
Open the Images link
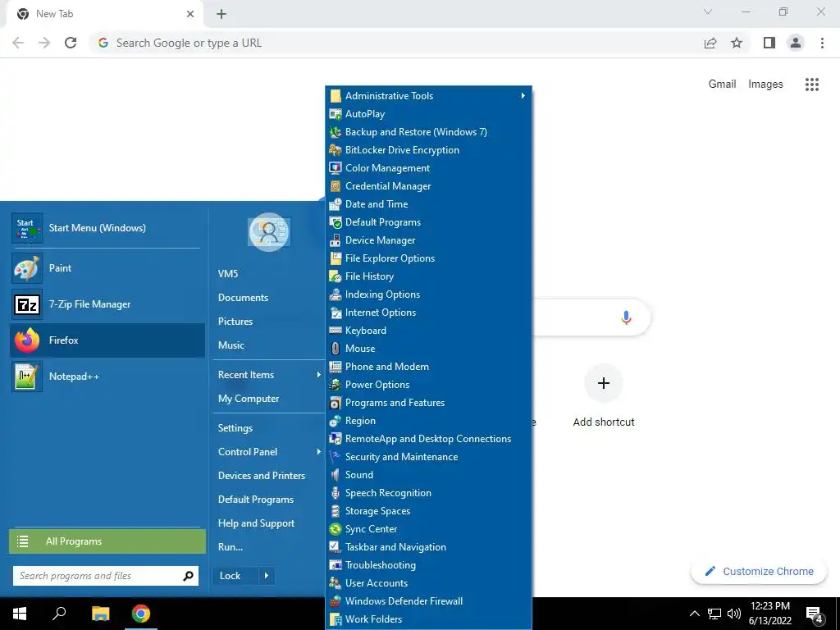click(765, 84)
